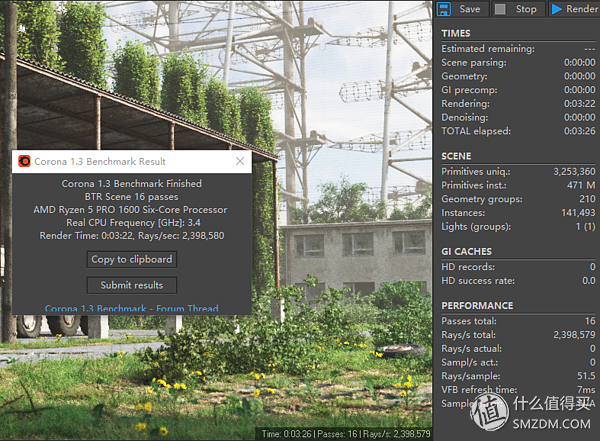
Task: Click the AMD Ryzen 5 PRO 1600 processor text
Action: point(130,210)
